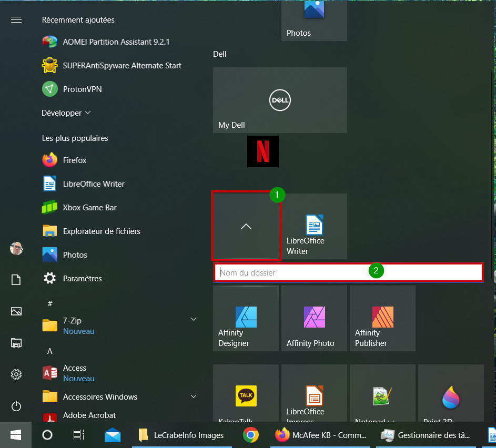Screen dimensions: 496x448
Task: Switch to McAfee KB Firefox window
Action: click(x=320, y=435)
